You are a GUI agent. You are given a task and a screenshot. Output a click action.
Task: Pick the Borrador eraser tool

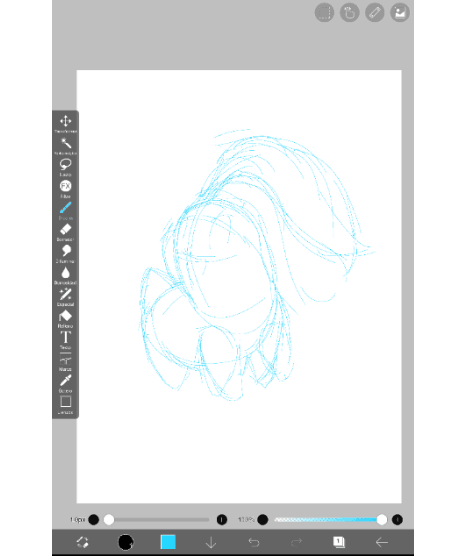point(66,232)
